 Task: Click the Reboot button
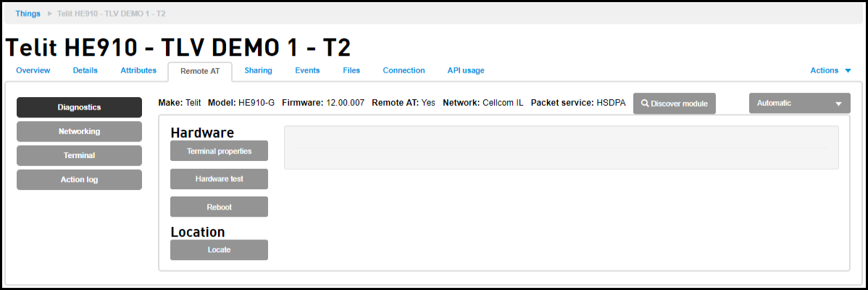tap(220, 207)
